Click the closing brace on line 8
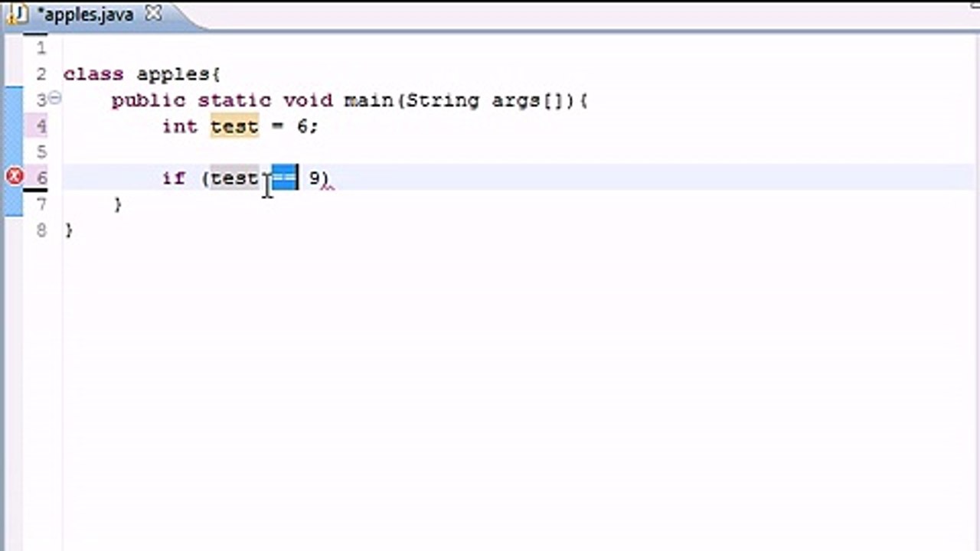980x551 pixels. 69,230
